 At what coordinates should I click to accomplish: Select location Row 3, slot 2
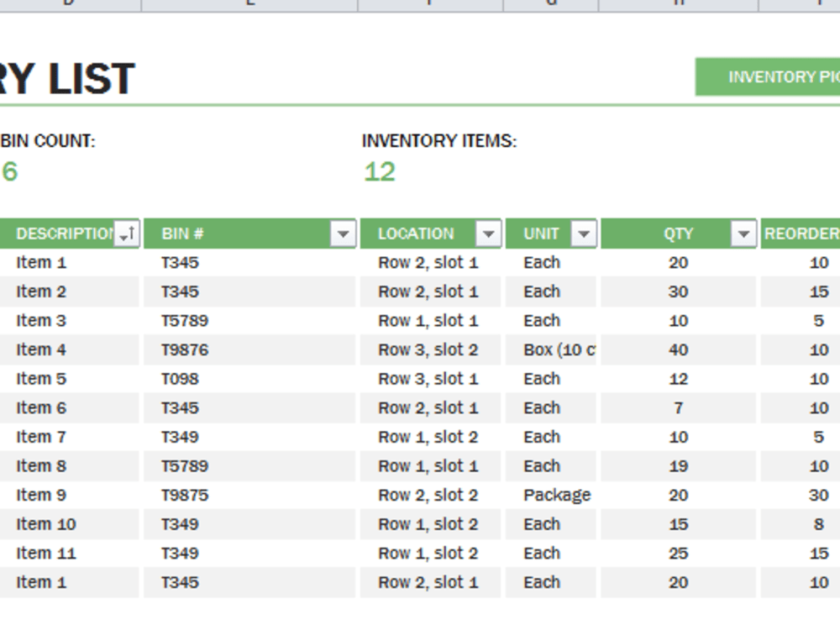click(431, 349)
